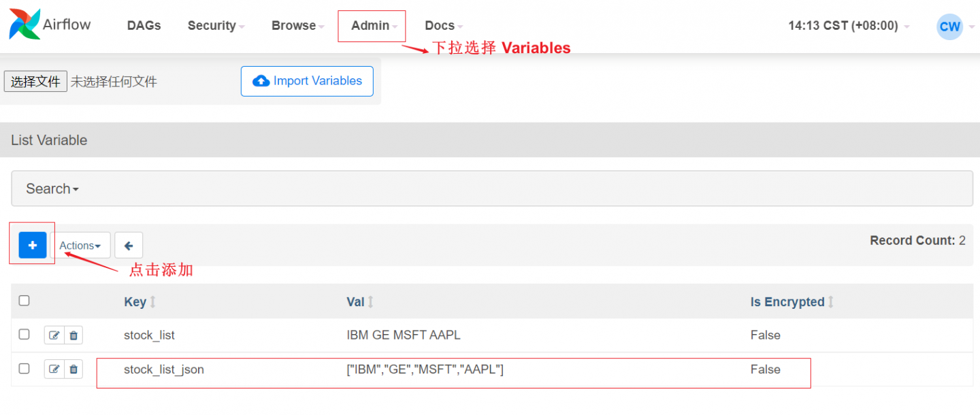
Task: Open the DAGs page
Action: click(144, 26)
